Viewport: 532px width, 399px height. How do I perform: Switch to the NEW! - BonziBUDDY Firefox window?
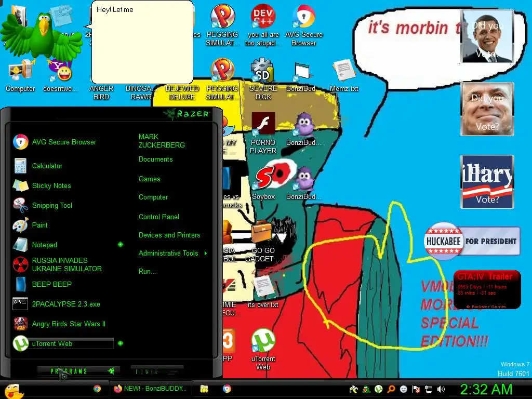pos(150,389)
